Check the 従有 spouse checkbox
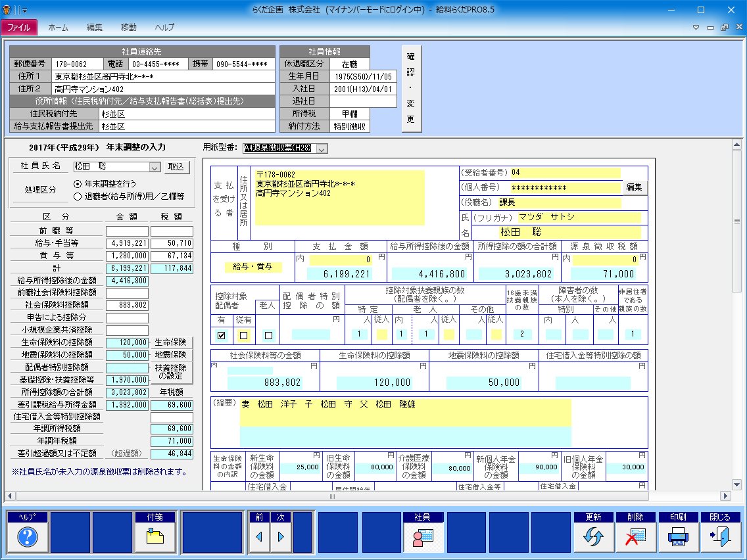This screenshot has width=747, height=560. [x=243, y=335]
